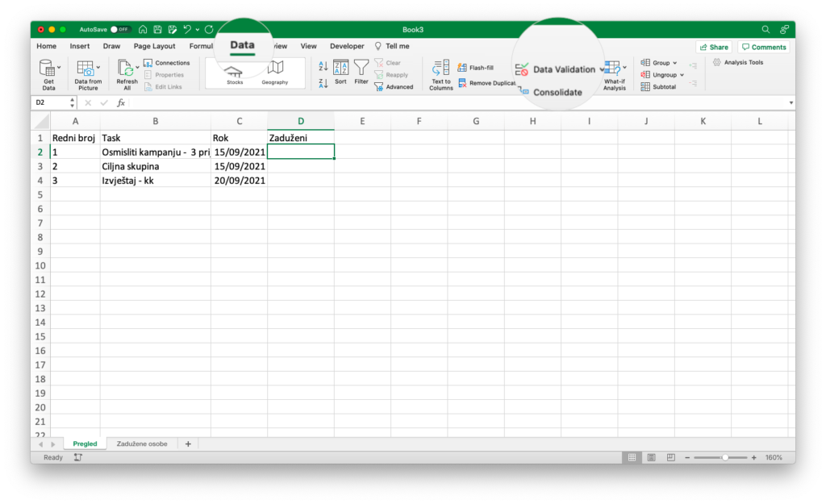Select the Stocks data type
The width and height of the screenshot is (826, 504).
tap(234, 72)
